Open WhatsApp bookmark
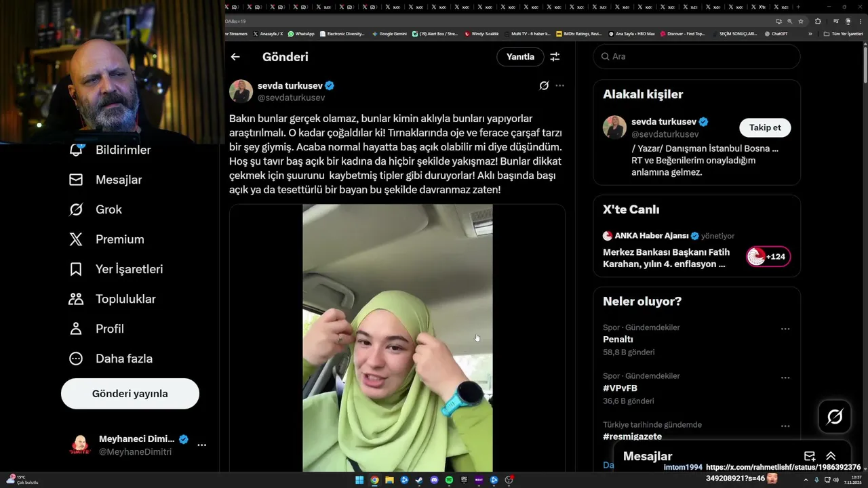Viewport: 868px width, 488px height. [301, 33]
